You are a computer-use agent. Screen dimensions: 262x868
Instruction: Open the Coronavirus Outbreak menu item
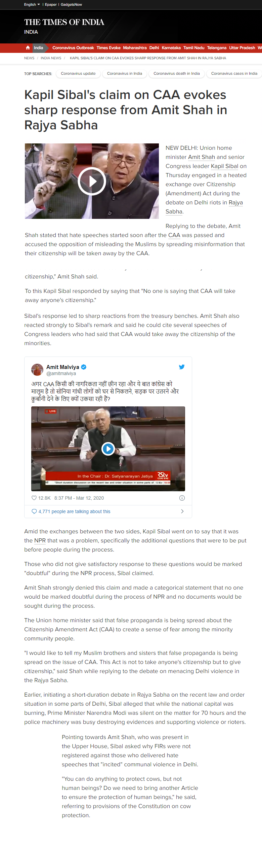pos(73,48)
